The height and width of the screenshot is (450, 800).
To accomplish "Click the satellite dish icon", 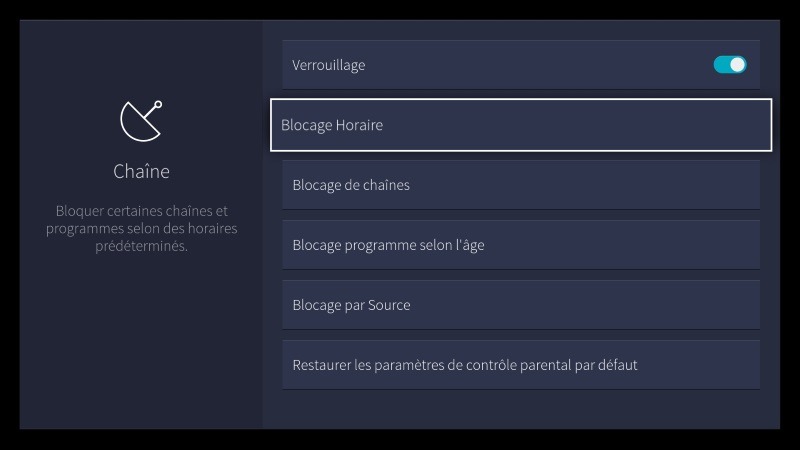I will click(141, 121).
